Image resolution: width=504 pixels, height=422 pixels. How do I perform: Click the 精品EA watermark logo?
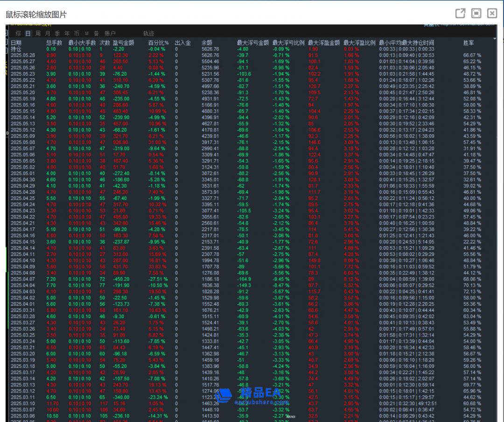click(x=252, y=397)
